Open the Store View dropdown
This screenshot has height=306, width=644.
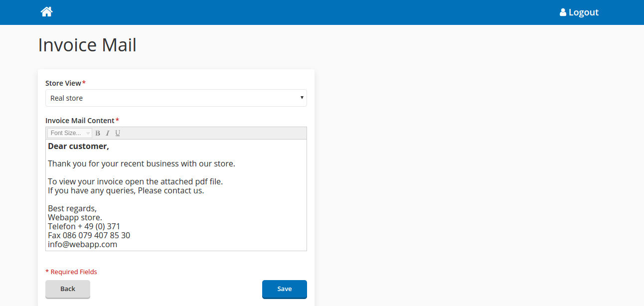coord(176,98)
